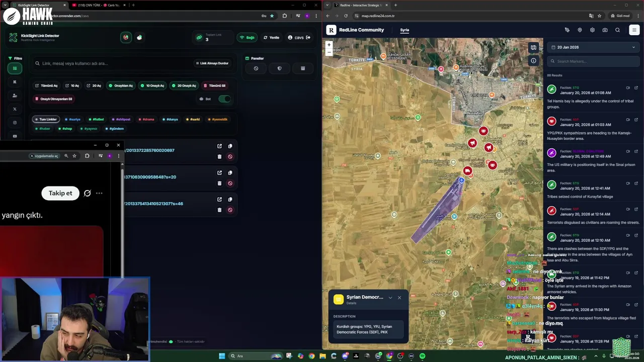644x362 pixels.
Task: Select Instagram filter icon in KickSight sidebar
Action: pos(15,123)
